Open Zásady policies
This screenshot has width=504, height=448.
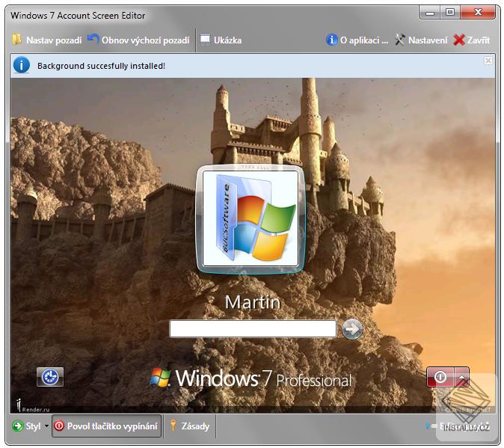click(x=195, y=426)
